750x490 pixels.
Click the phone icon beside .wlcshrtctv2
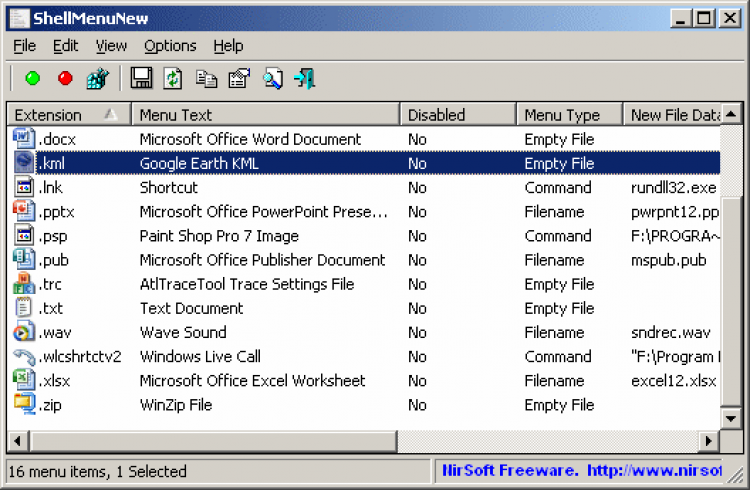click(23, 356)
